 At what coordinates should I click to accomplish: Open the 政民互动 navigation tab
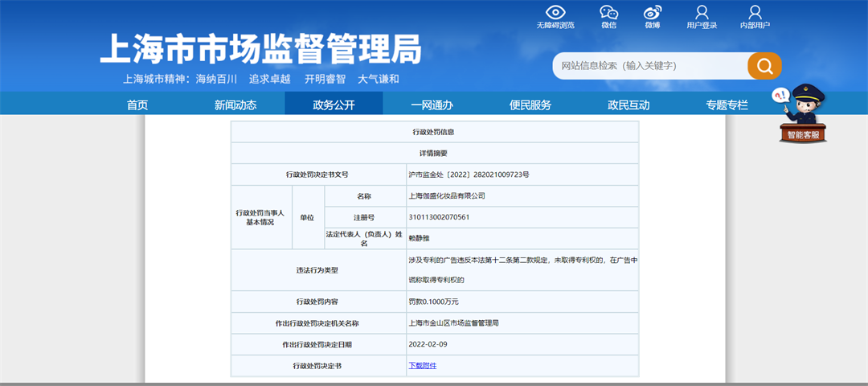[628, 105]
